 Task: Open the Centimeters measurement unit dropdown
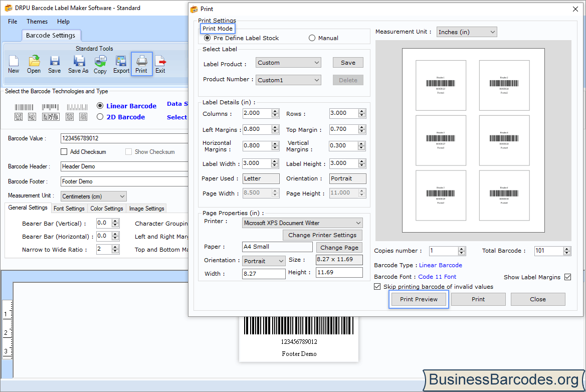click(x=93, y=196)
